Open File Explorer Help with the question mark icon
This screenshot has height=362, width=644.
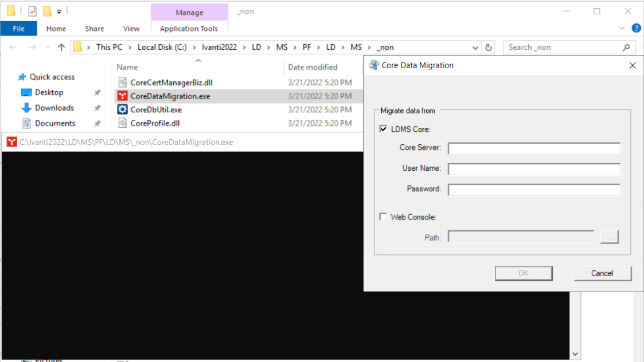(x=636, y=28)
